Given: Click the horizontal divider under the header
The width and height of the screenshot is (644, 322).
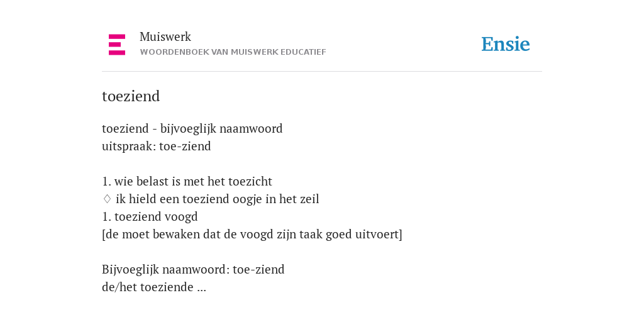Looking at the screenshot, I should [322, 72].
